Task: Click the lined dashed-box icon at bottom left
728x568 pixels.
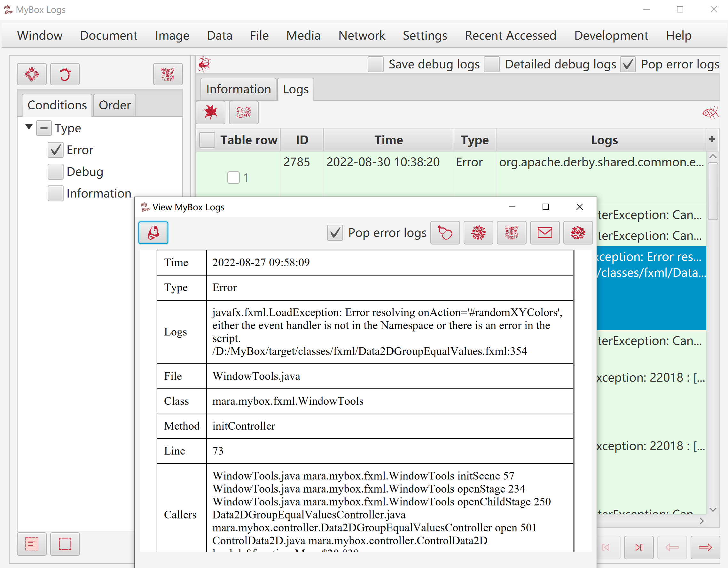Action: pyautogui.click(x=32, y=544)
